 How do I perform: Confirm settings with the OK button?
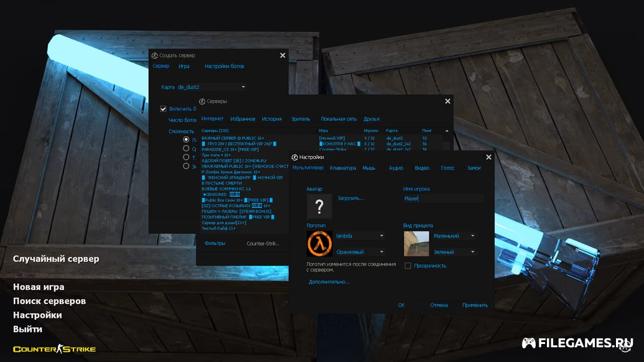401,305
